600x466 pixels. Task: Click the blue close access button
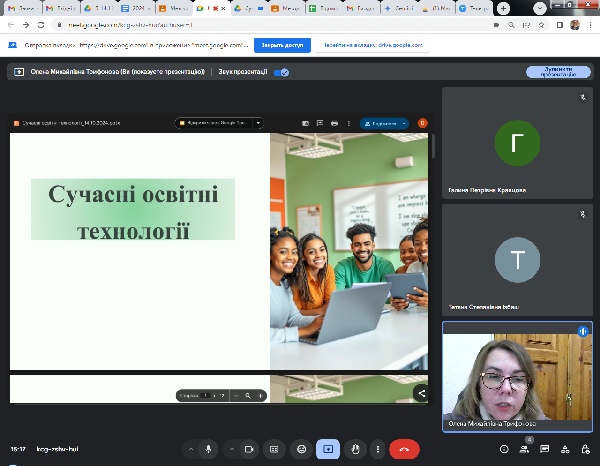pyautogui.click(x=281, y=45)
